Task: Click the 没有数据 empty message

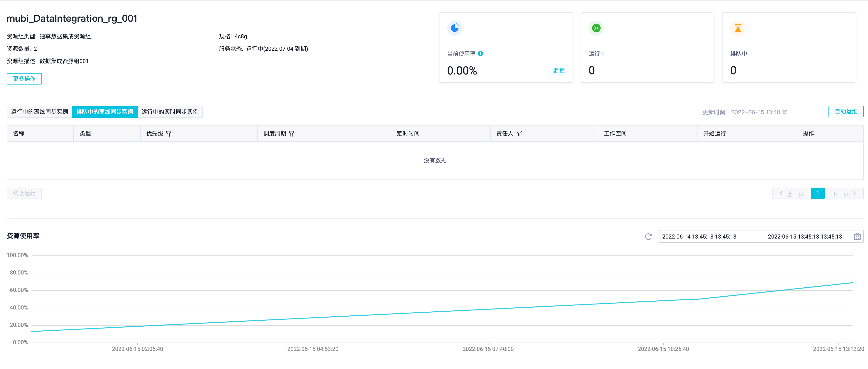Action: click(435, 160)
